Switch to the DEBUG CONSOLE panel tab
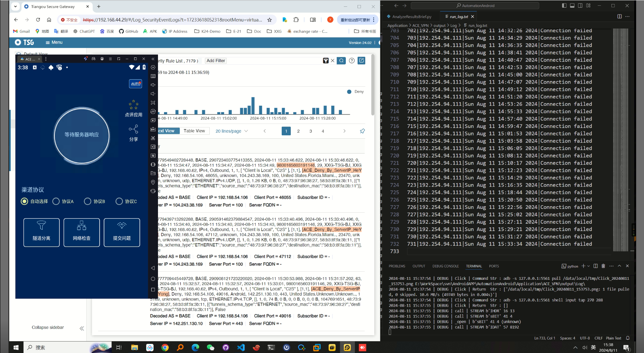644x353 pixels. tap(445, 266)
